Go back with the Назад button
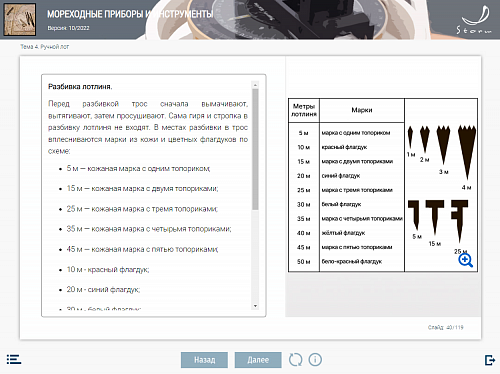The height and width of the screenshot is (374, 500). (204, 360)
